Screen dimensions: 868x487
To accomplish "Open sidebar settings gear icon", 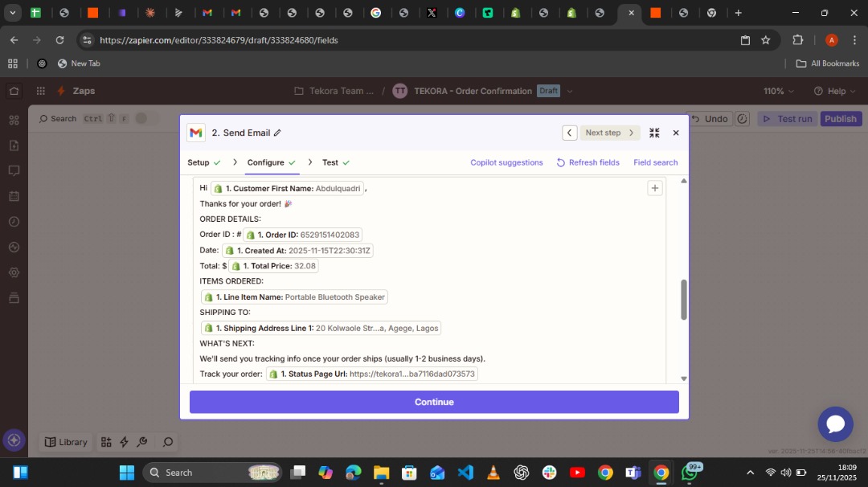I will click(14, 272).
